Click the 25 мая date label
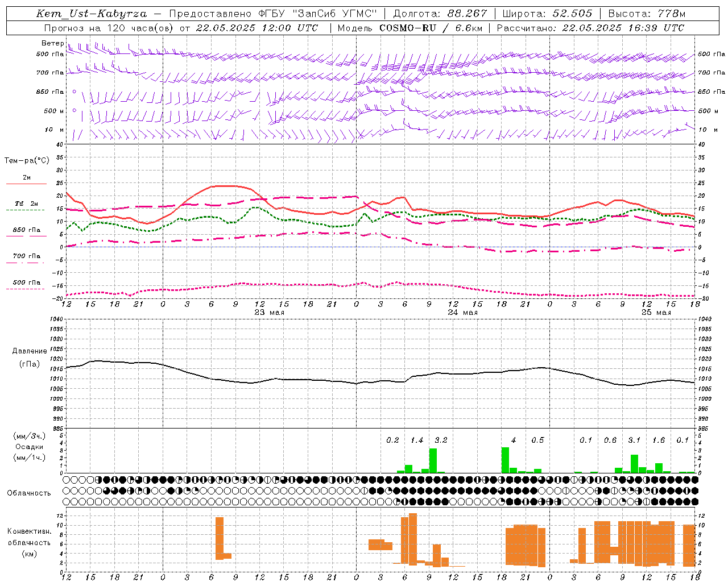This screenshot has width=728, height=582. [x=656, y=312]
